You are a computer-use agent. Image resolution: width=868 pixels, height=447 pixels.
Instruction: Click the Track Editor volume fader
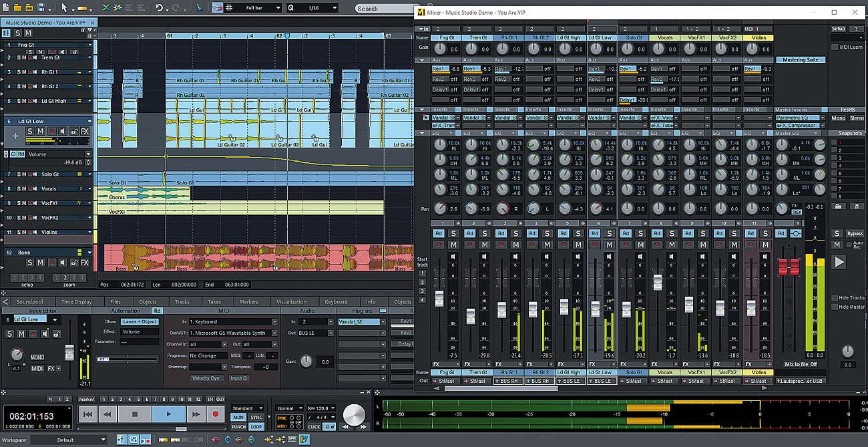(x=69, y=353)
